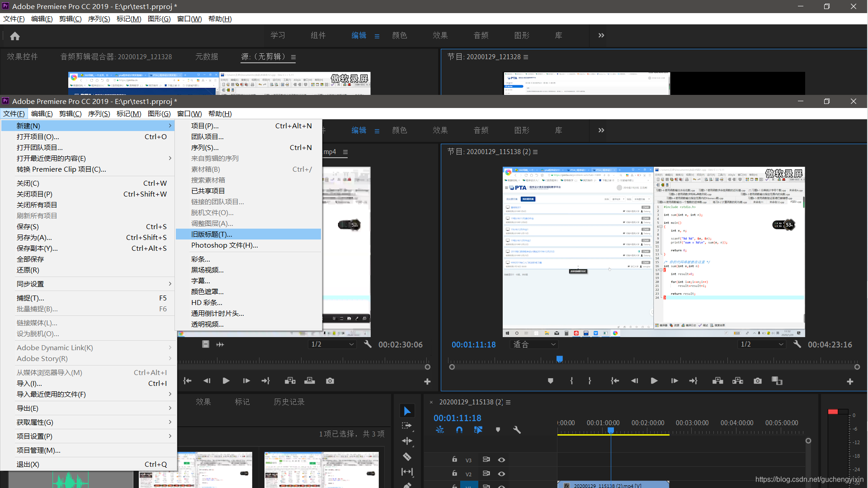Open Program playback resolution 1/2 dropdown
The width and height of the screenshot is (868, 488).
pos(762,344)
